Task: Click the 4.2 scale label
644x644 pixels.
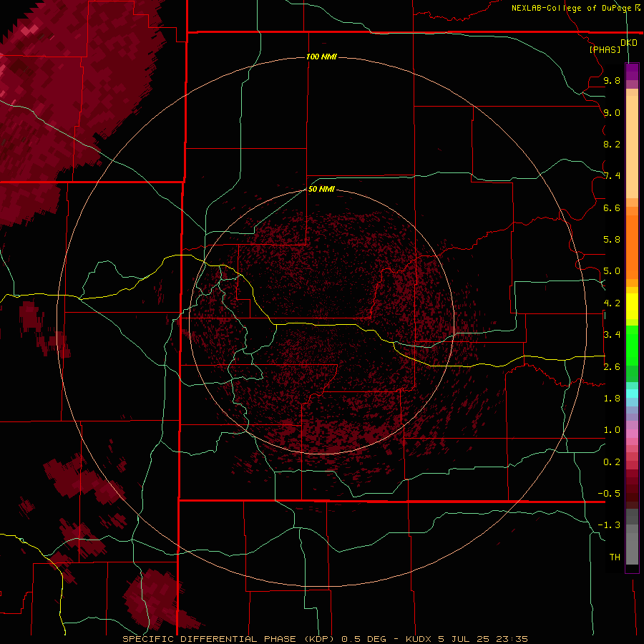Action: point(612,303)
